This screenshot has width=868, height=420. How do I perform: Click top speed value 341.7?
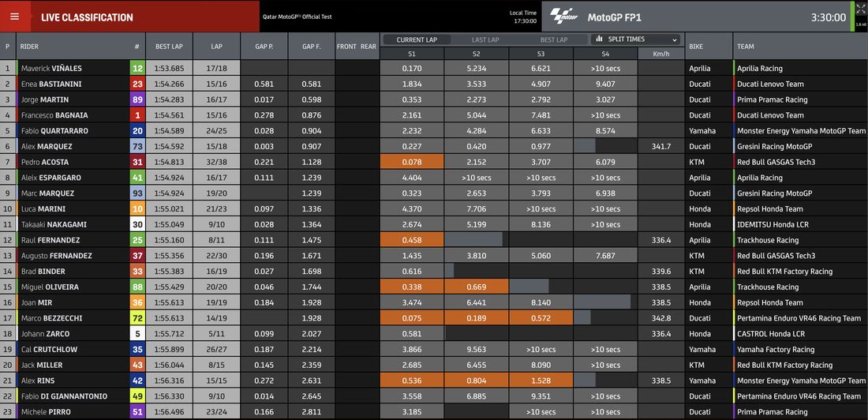click(661, 146)
